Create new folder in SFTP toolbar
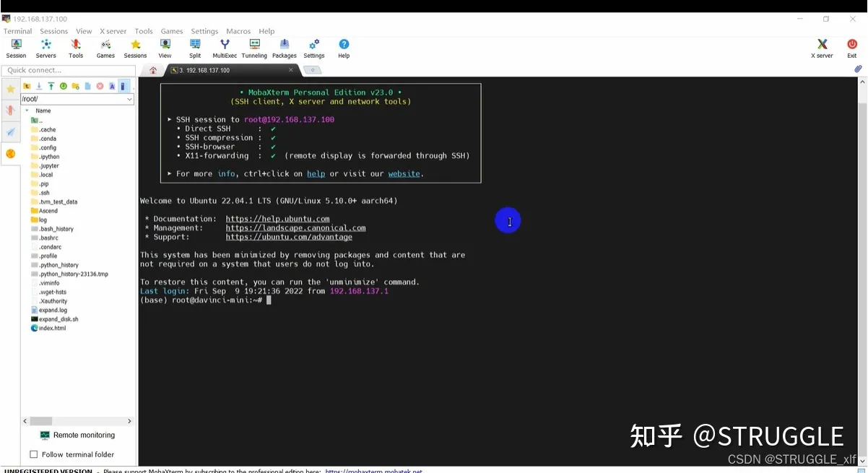 click(x=75, y=86)
